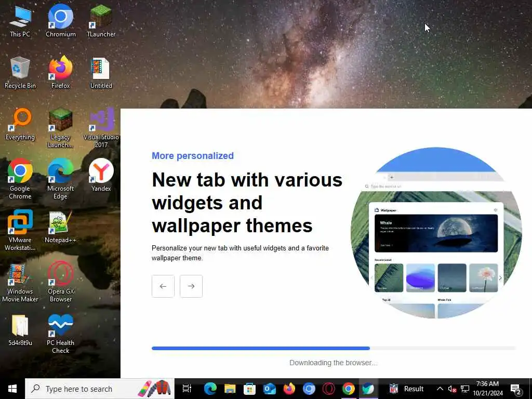532x399 pixels.
Task: Select VMware Workstation desktop icon
Action: (20, 230)
